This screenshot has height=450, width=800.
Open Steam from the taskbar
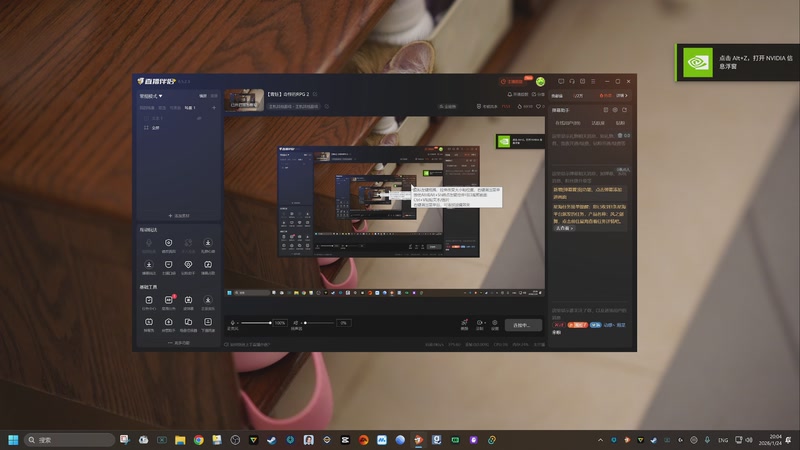point(271,440)
